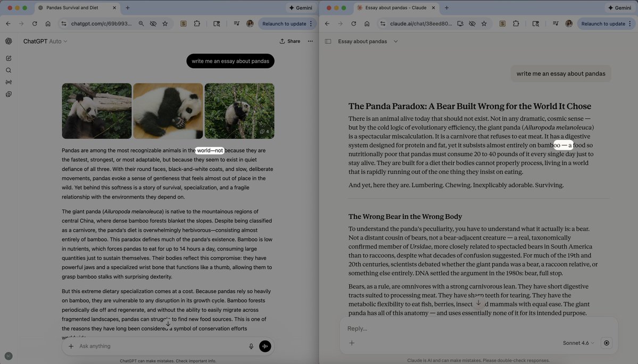Click the plus attachment icon in Claude's reply box

(x=352, y=343)
